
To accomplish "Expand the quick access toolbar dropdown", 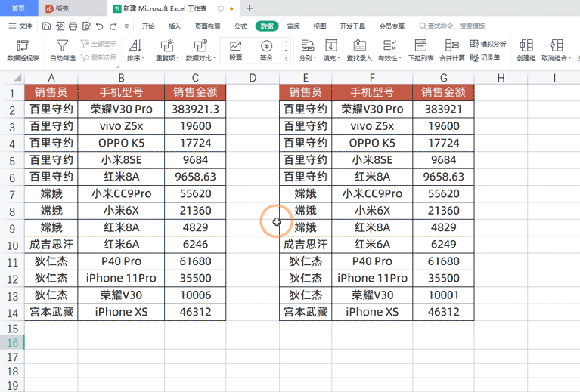I will point(126,26).
